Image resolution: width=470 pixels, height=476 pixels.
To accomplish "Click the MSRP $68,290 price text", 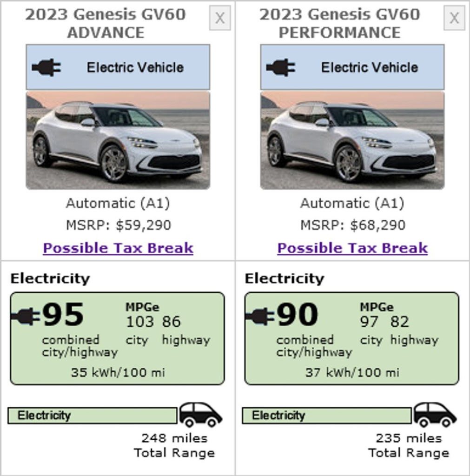I will [x=352, y=225].
